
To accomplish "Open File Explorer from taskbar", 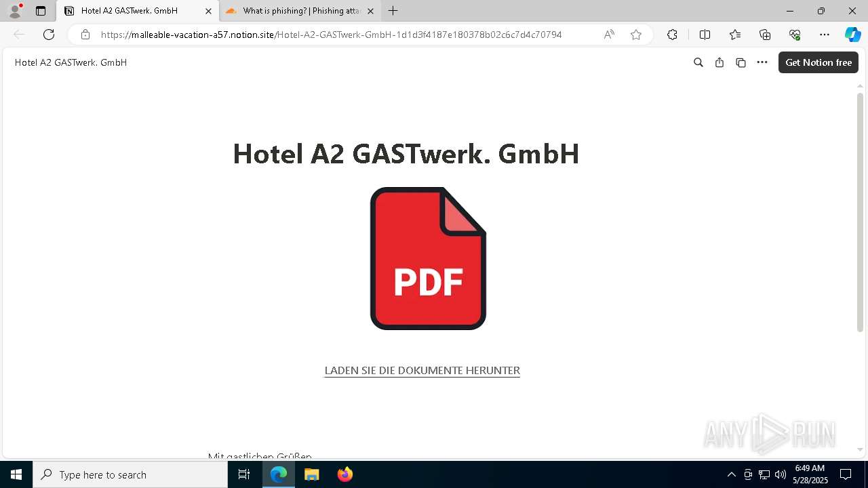I will pos(311,474).
